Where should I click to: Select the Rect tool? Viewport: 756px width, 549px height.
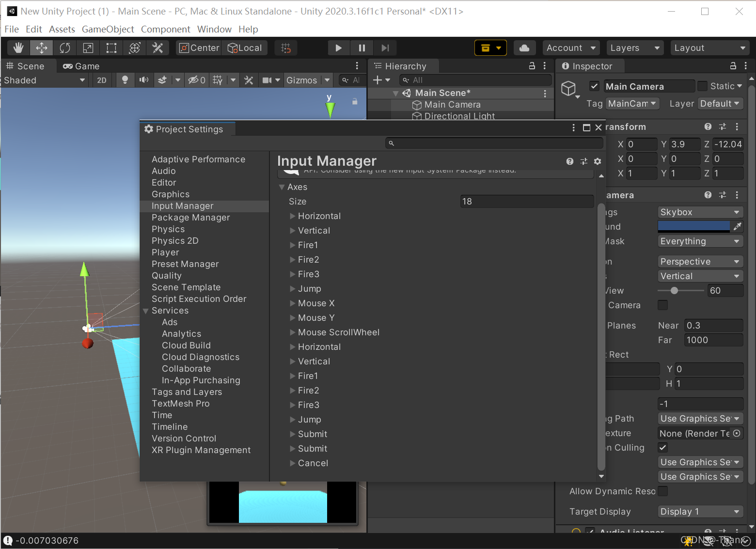point(111,48)
